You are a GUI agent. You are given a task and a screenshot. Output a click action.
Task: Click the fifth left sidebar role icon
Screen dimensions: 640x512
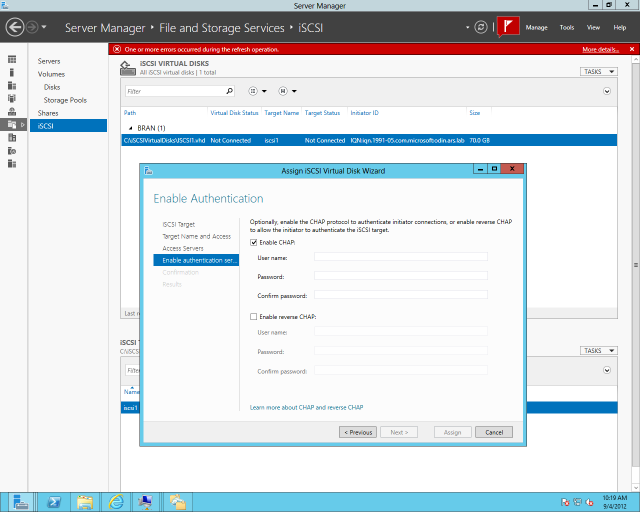coord(12,111)
